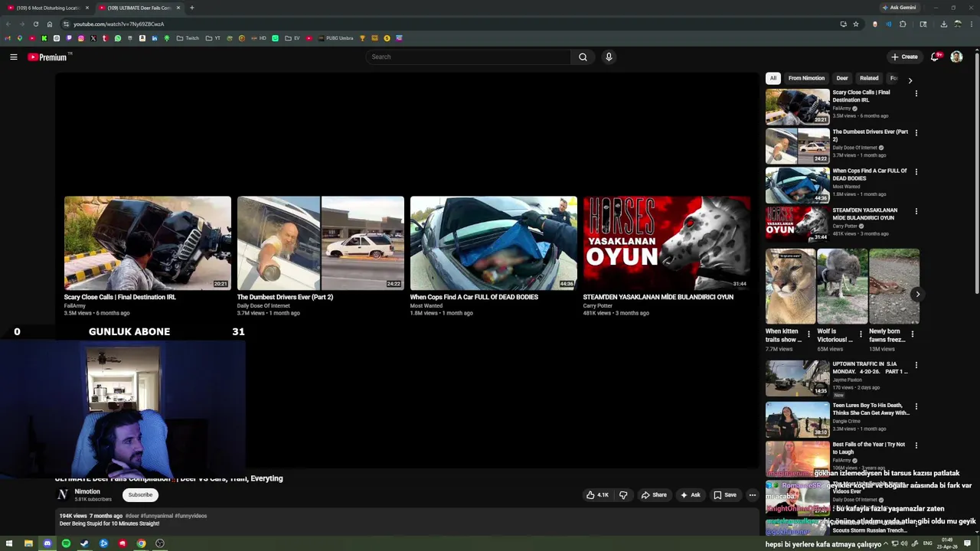Open a new browser tab

coord(191,8)
